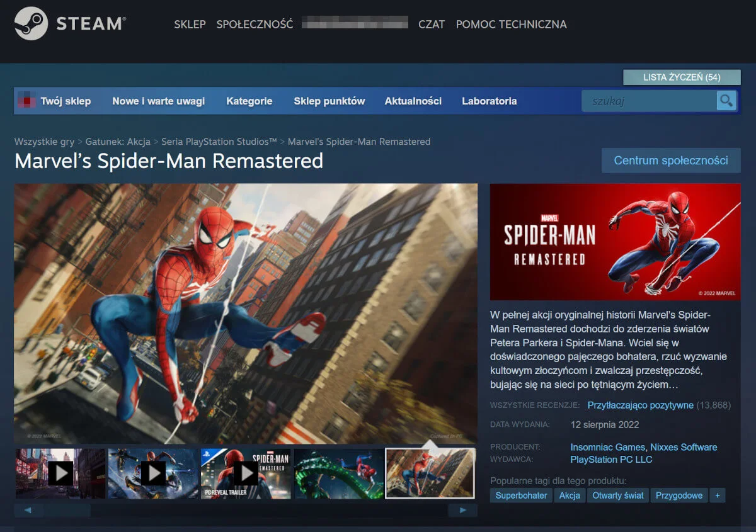This screenshot has height=532, width=756.
Task: Click the Centrum społeczności button
Action: point(670,161)
